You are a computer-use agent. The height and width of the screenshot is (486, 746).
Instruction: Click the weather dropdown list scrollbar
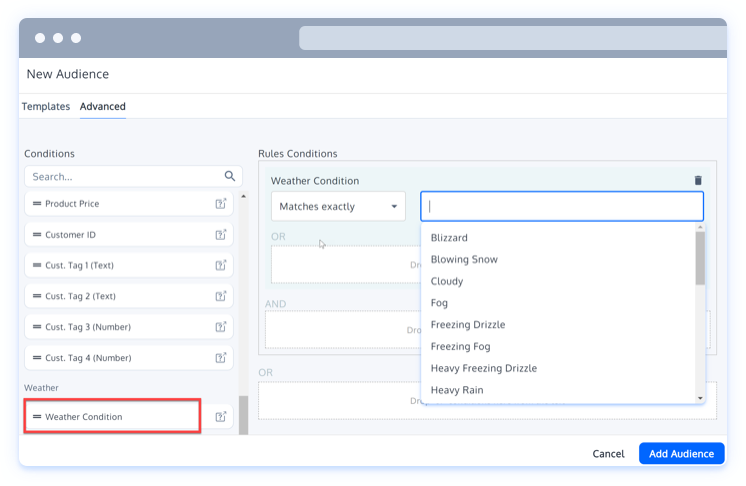point(700,260)
